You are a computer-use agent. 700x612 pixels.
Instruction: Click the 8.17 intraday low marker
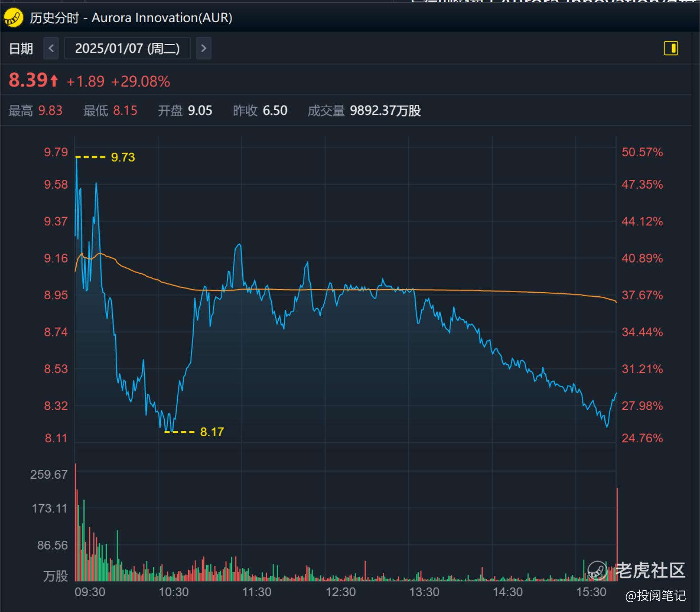(x=212, y=432)
